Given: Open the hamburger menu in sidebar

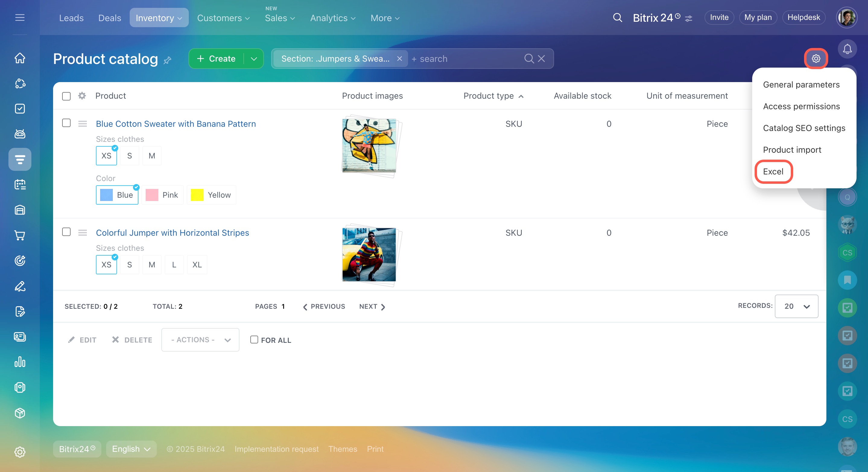Looking at the screenshot, I should click(20, 18).
